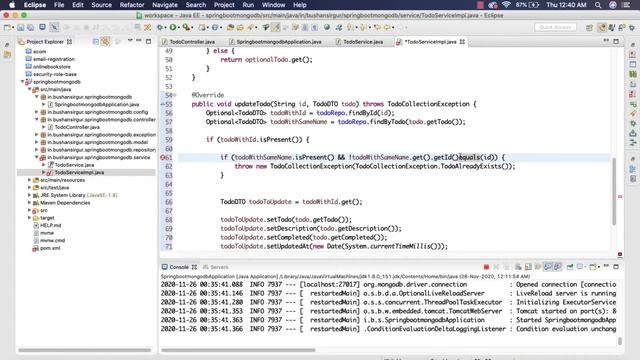Toggle Show Console When Standard Out Changes

click(548, 267)
